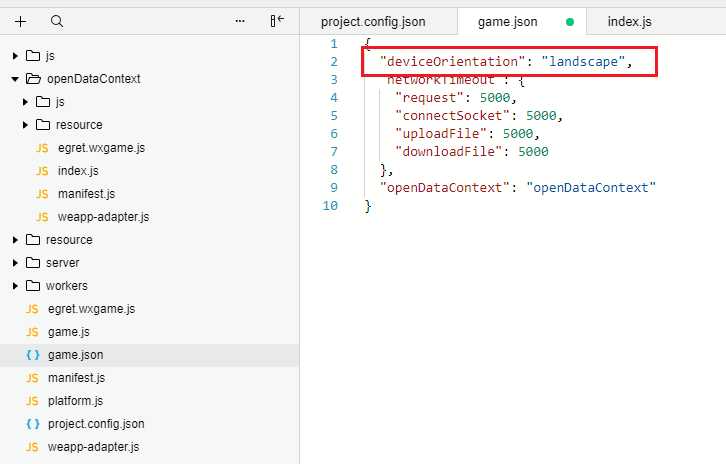Open egret.wxgame.js in openDataContext folder
Viewport: 726px width, 464px height.
click(x=101, y=148)
